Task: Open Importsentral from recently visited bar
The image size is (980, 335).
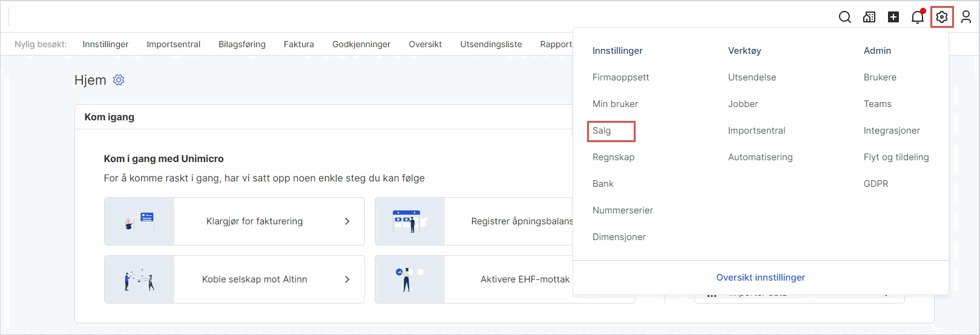Action: pyautogui.click(x=173, y=44)
